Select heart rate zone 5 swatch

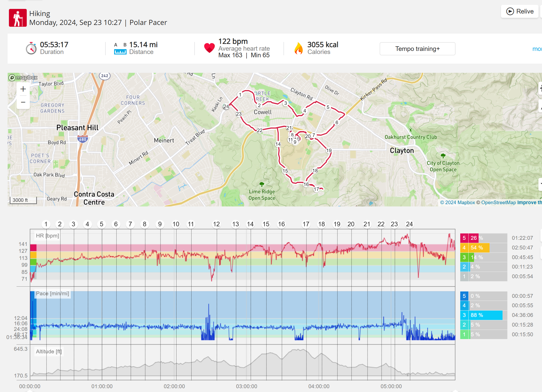click(x=464, y=238)
